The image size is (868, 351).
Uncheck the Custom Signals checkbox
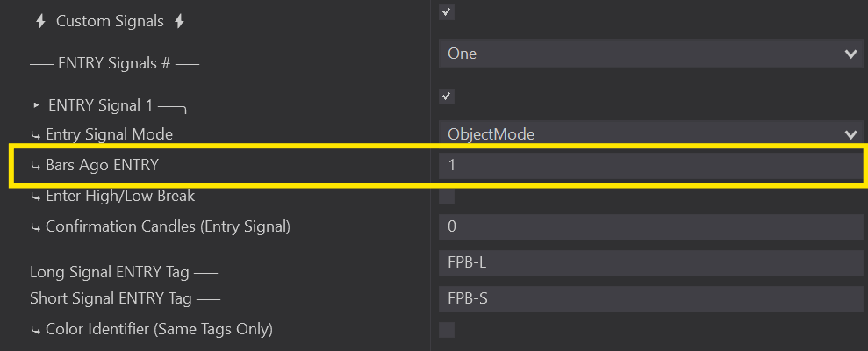(x=446, y=12)
